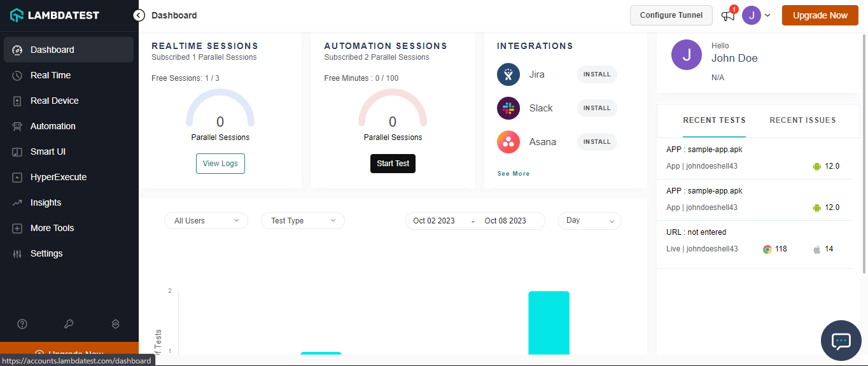Click the tall cyan chart bar

click(x=549, y=323)
